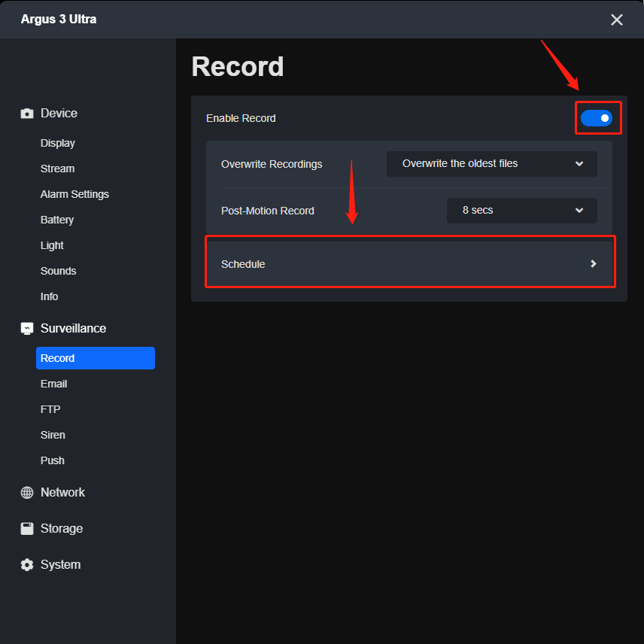Viewport: 644px width, 644px height.
Task: Open the Battery page
Action: (57, 220)
